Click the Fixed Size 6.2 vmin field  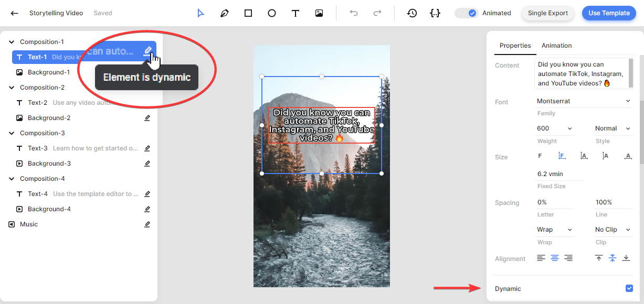pyautogui.click(x=558, y=174)
